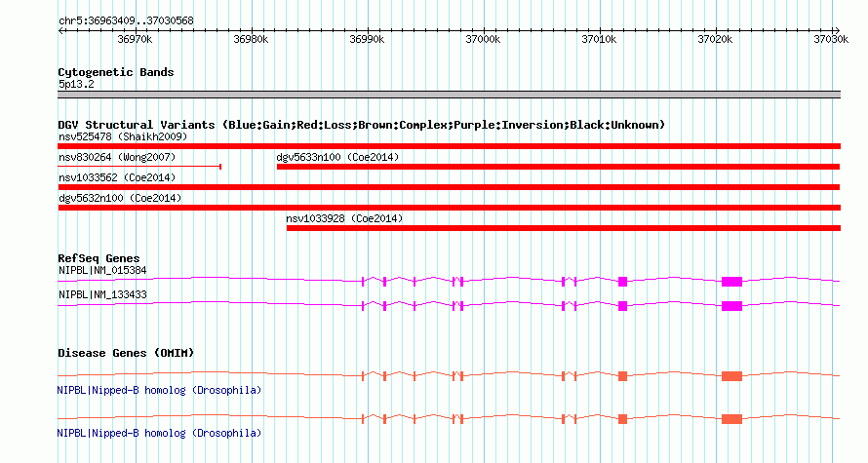Image resolution: width=868 pixels, height=463 pixels.
Task: Click the red bar under nsv1033562
Action: (x=449, y=187)
